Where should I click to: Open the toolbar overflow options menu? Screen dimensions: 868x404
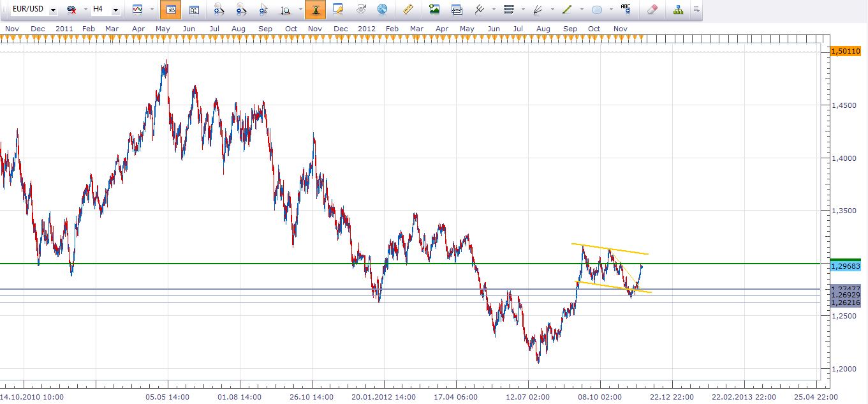tap(696, 10)
